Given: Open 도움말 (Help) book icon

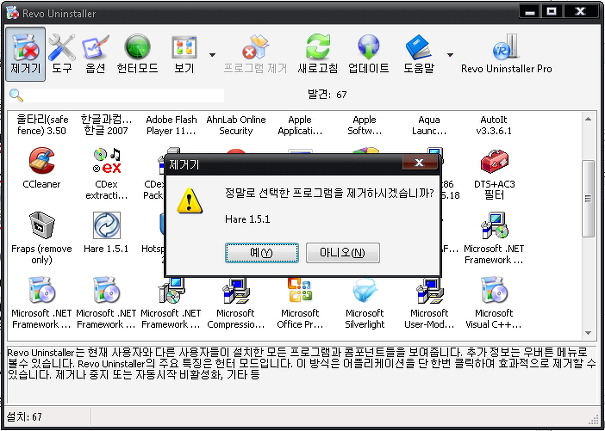Looking at the screenshot, I should (x=419, y=54).
